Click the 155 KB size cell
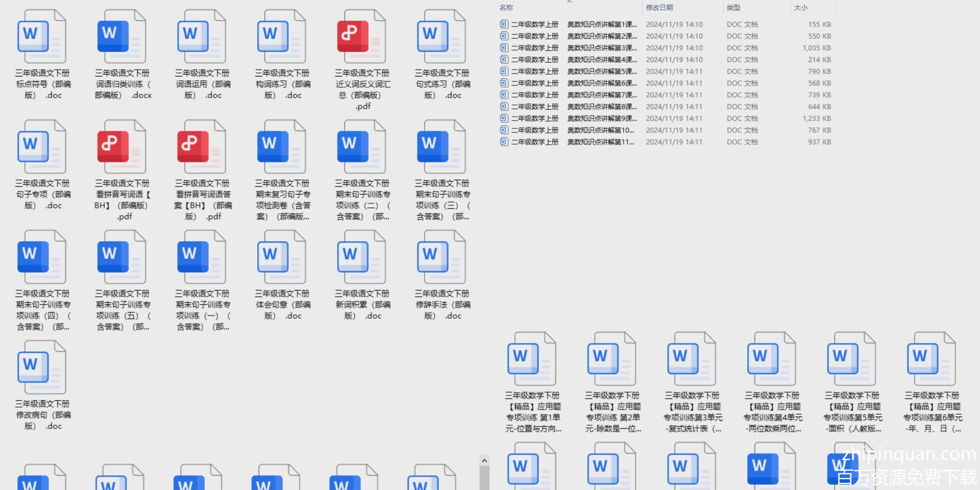Image resolution: width=980 pixels, height=490 pixels. (x=819, y=24)
